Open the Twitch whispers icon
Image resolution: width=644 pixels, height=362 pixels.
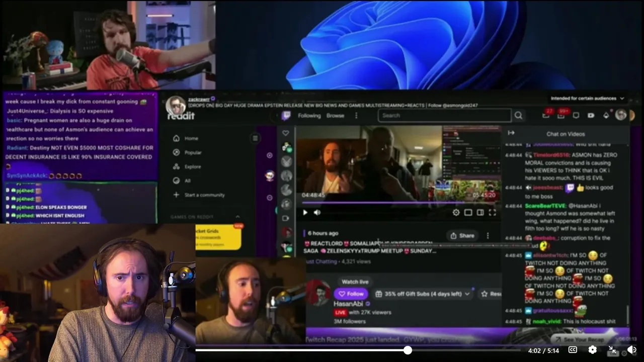[x=576, y=115]
